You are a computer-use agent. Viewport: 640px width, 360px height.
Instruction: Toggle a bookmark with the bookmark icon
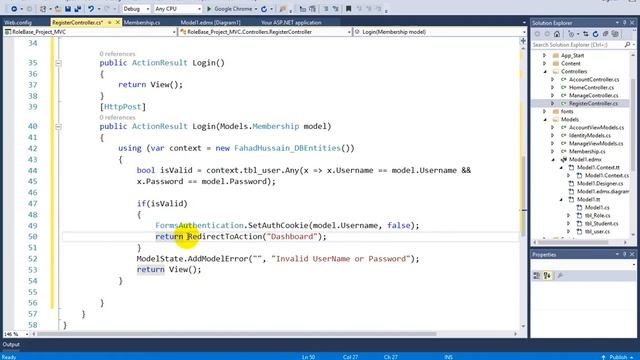(348, 9)
